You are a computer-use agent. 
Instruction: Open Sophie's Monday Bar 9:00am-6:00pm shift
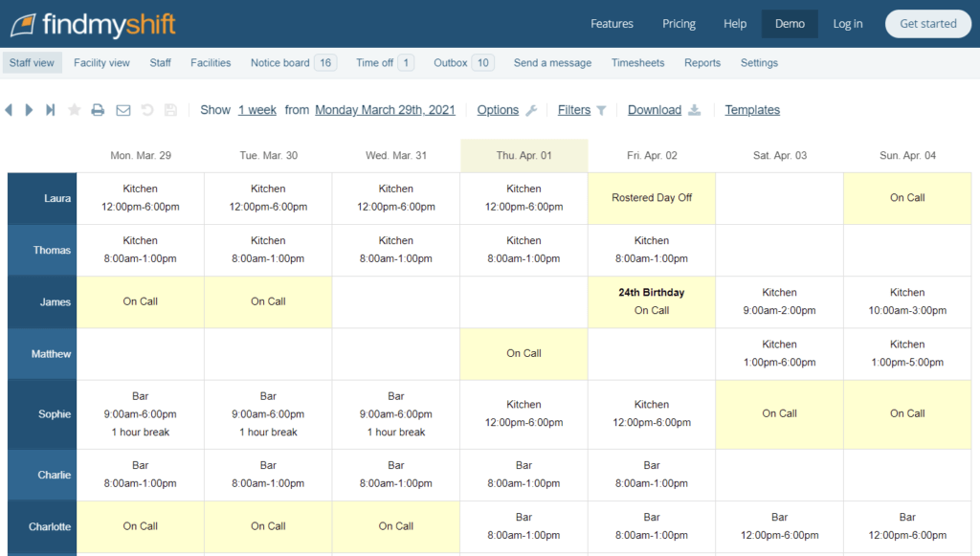141,414
